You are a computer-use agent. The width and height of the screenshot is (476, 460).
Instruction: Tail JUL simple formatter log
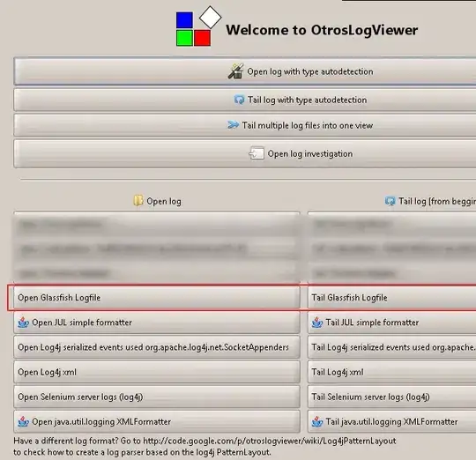click(x=391, y=323)
